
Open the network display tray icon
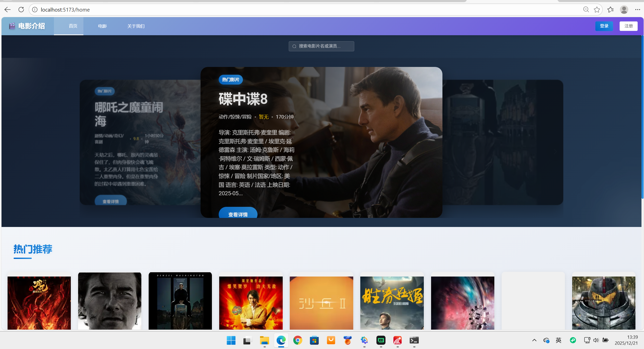[587, 340]
